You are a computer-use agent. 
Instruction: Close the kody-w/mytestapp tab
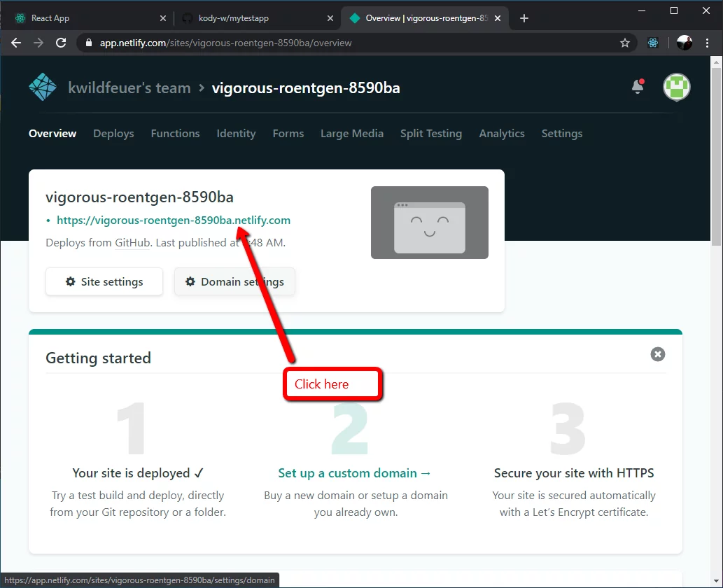click(330, 18)
